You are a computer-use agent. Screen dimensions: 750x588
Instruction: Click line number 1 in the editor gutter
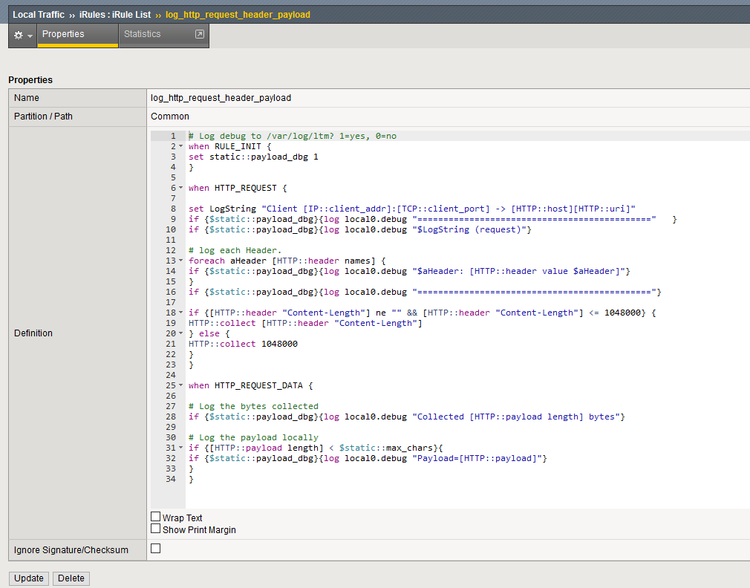coord(173,136)
